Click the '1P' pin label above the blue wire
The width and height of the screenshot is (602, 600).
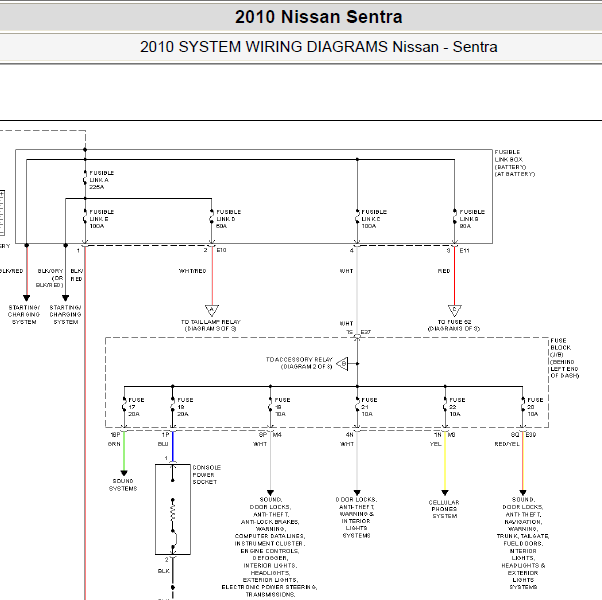(165, 435)
